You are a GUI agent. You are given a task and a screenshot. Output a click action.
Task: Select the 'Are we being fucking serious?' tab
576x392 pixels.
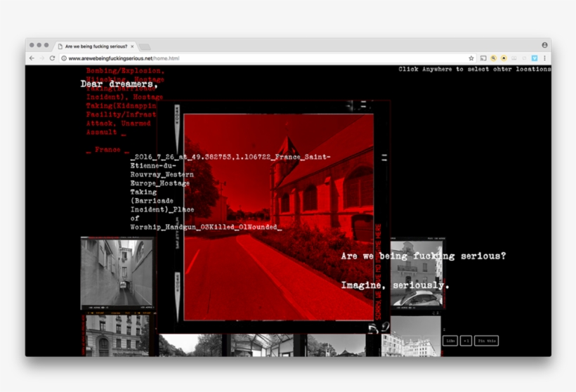96,46
